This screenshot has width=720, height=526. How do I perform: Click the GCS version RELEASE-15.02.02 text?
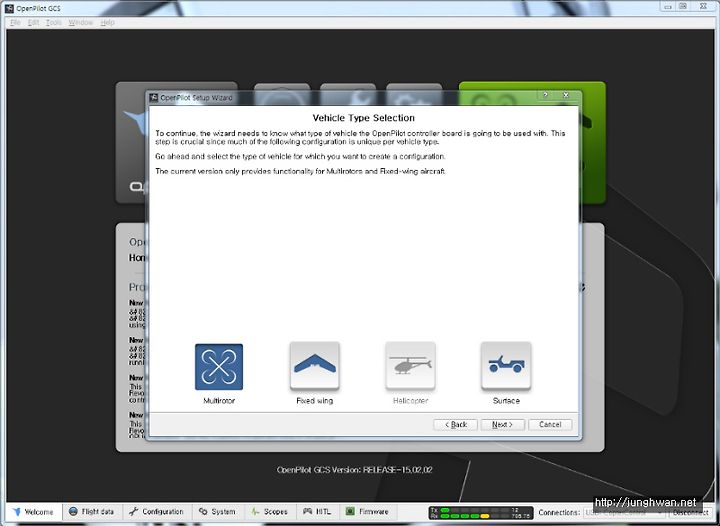(354, 470)
